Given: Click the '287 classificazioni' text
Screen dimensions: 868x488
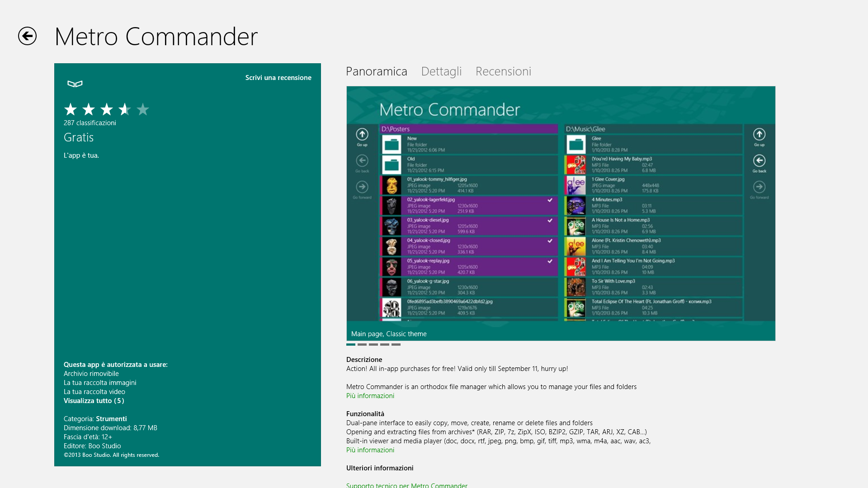Looking at the screenshot, I should click(90, 123).
